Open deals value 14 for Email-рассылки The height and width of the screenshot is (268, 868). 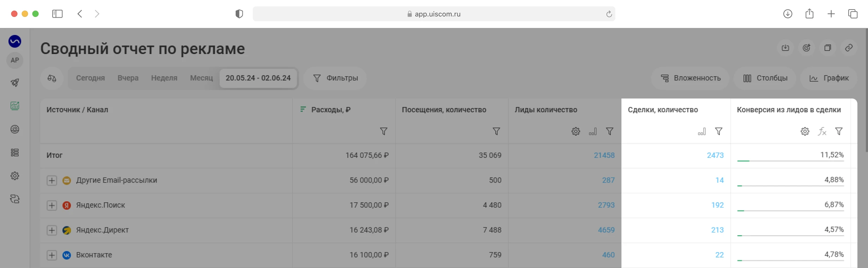[719, 180]
